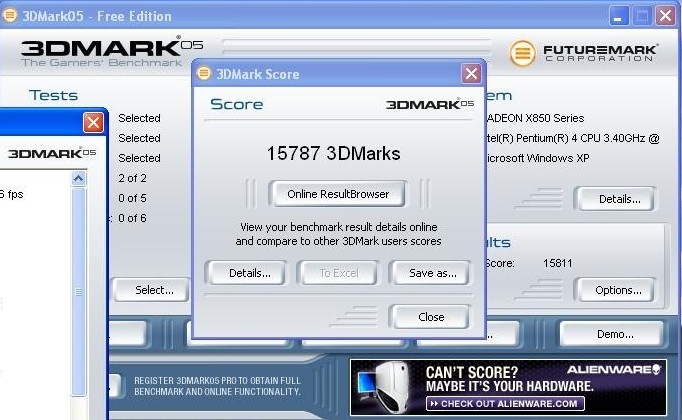
Task: Click the red X on the 3DMark Score dialog
Action: [471, 74]
